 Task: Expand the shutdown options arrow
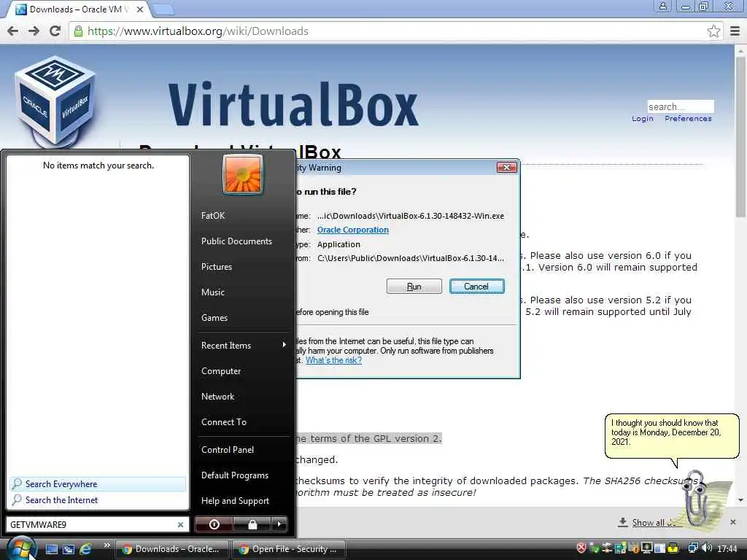279,524
